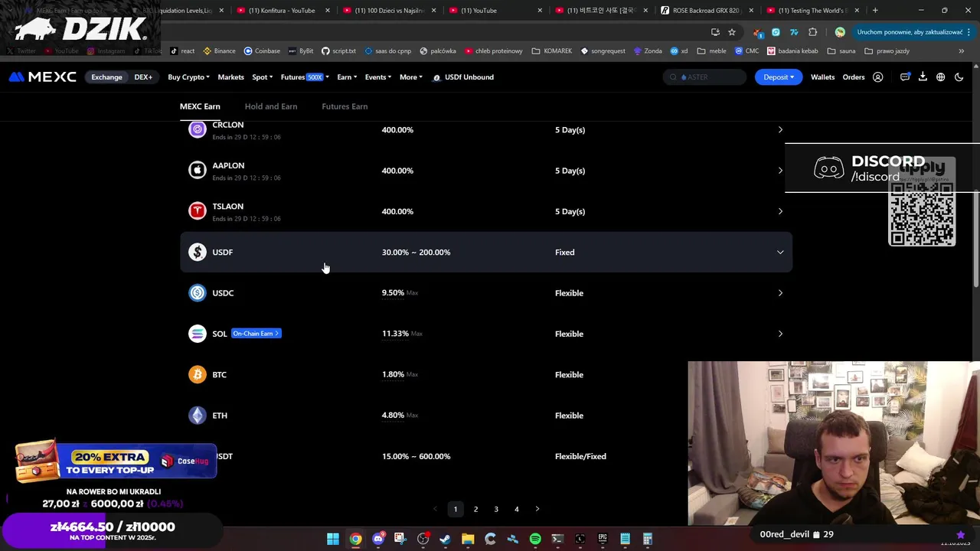Expand the Events dropdown menu

(x=378, y=77)
